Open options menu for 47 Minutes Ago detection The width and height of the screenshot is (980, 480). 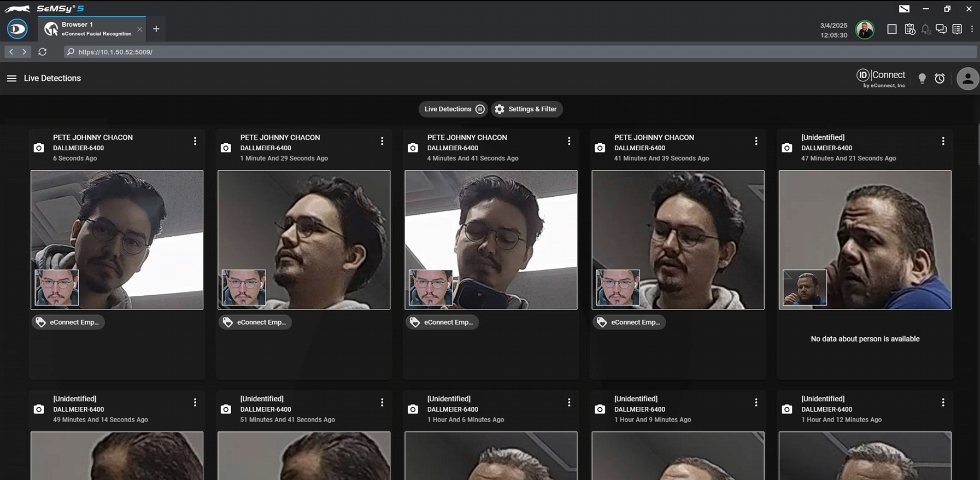click(x=943, y=142)
